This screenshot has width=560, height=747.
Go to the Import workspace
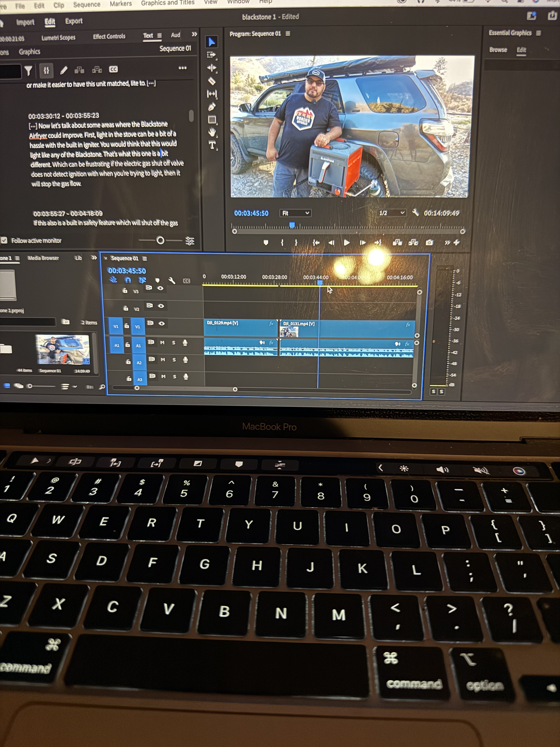(x=25, y=22)
